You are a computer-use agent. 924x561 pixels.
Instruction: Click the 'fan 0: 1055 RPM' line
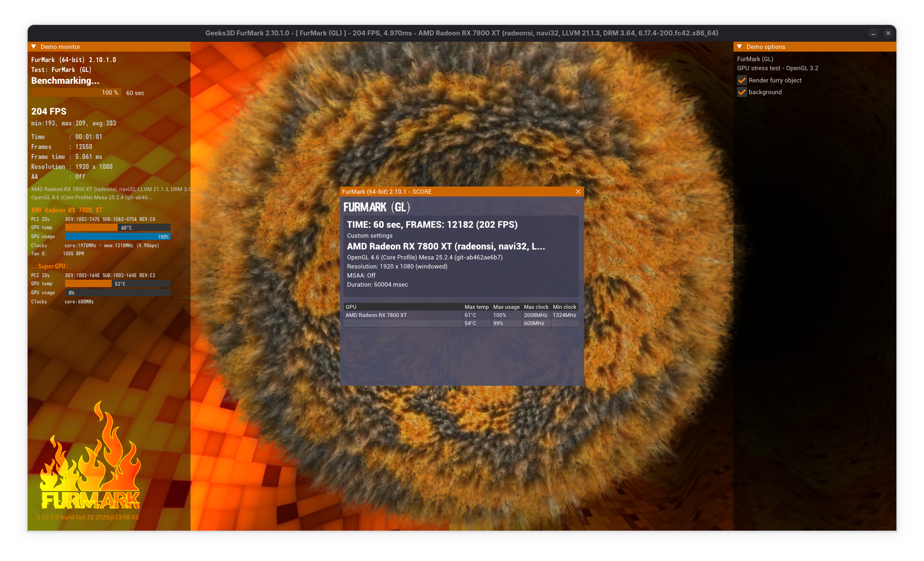(57, 254)
